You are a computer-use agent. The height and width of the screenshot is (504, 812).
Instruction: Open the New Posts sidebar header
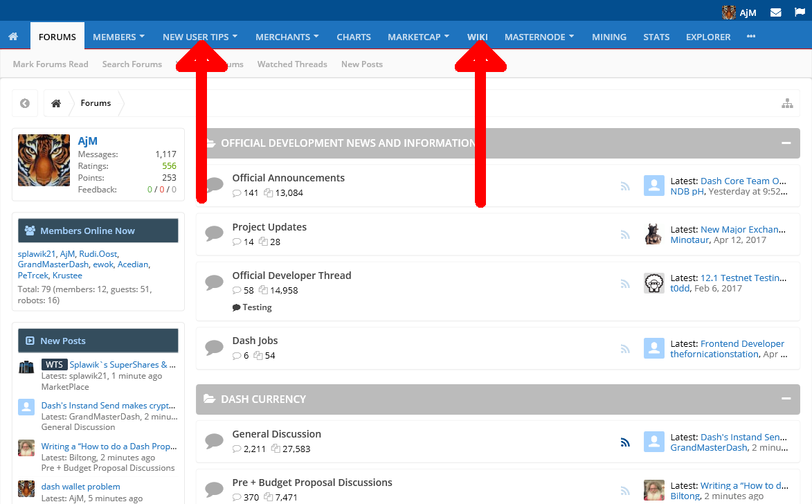[x=98, y=341]
